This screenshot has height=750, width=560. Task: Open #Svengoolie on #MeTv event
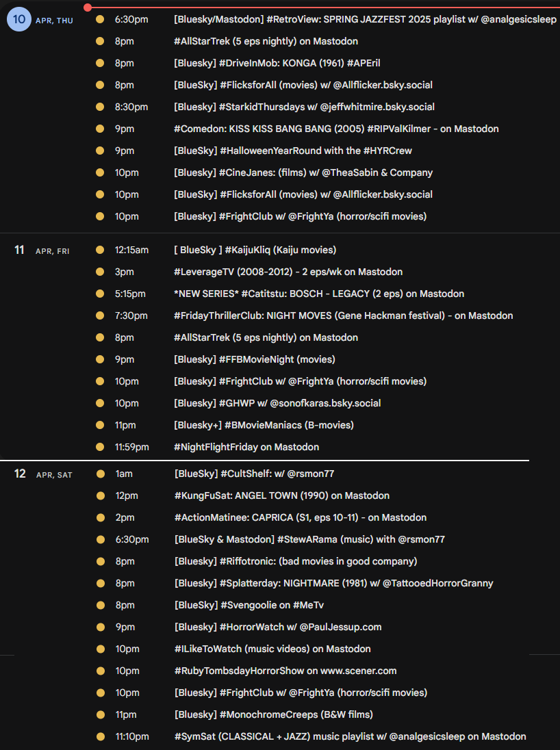[x=249, y=606]
